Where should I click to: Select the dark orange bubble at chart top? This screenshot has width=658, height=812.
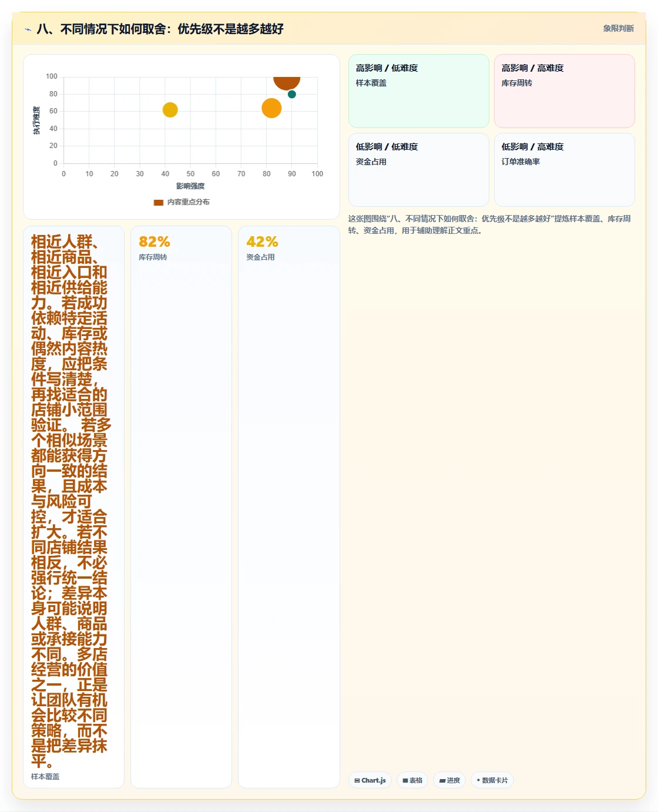287,82
